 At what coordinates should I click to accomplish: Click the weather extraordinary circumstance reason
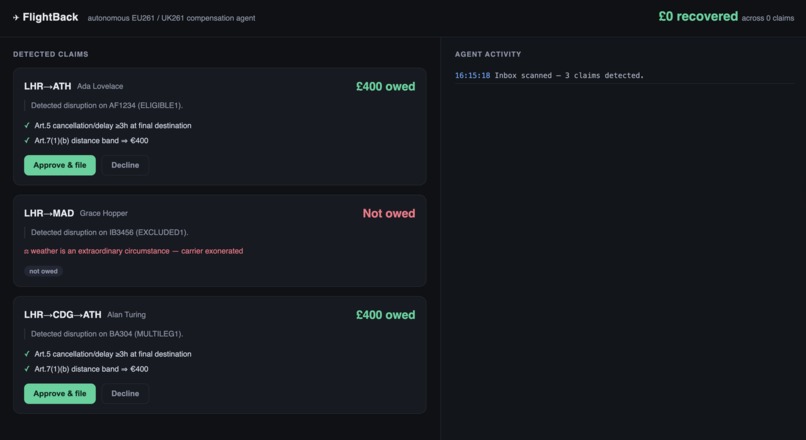click(x=134, y=251)
